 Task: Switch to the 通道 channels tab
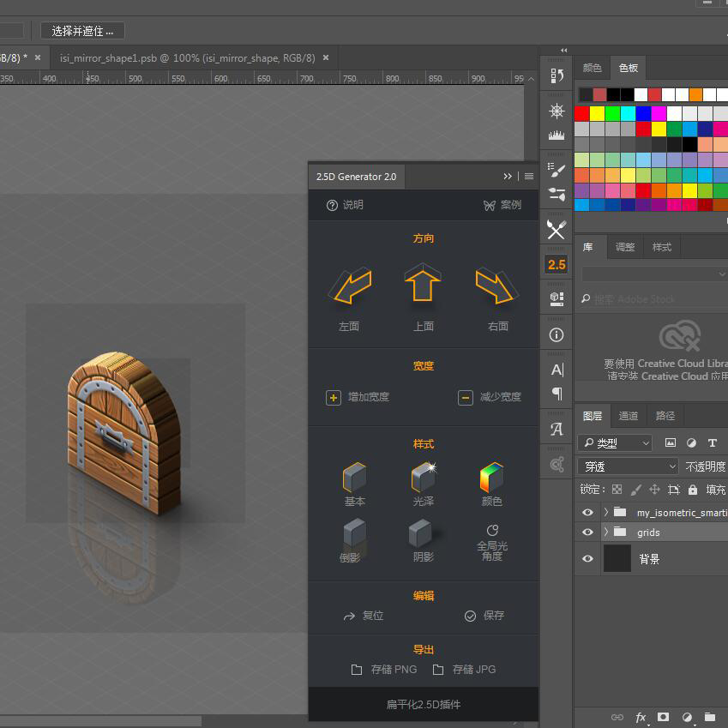point(629,416)
